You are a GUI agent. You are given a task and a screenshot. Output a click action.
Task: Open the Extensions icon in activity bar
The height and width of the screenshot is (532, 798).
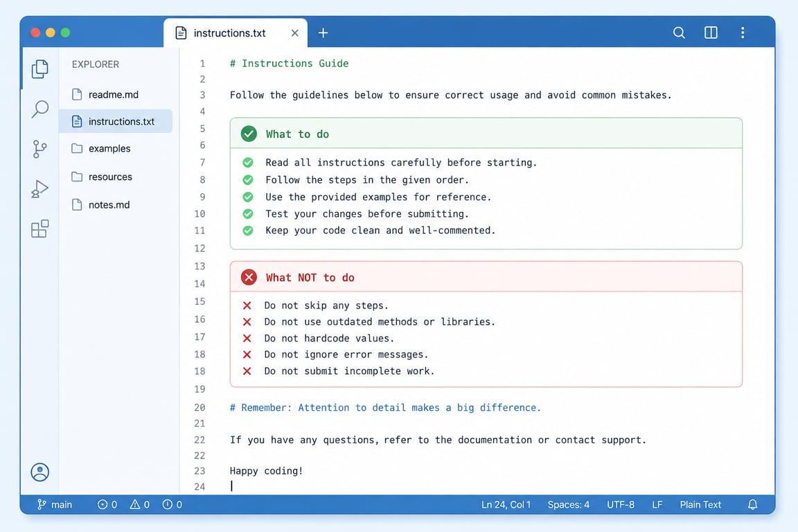point(39,229)
